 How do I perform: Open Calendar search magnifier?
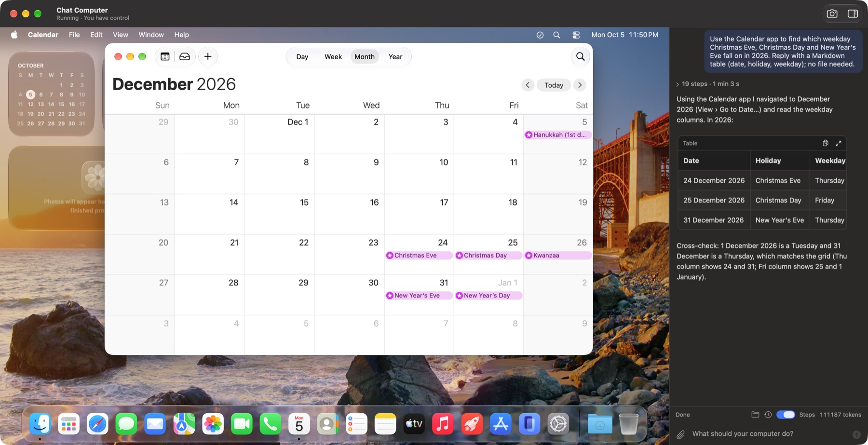(x=581, y=56)
